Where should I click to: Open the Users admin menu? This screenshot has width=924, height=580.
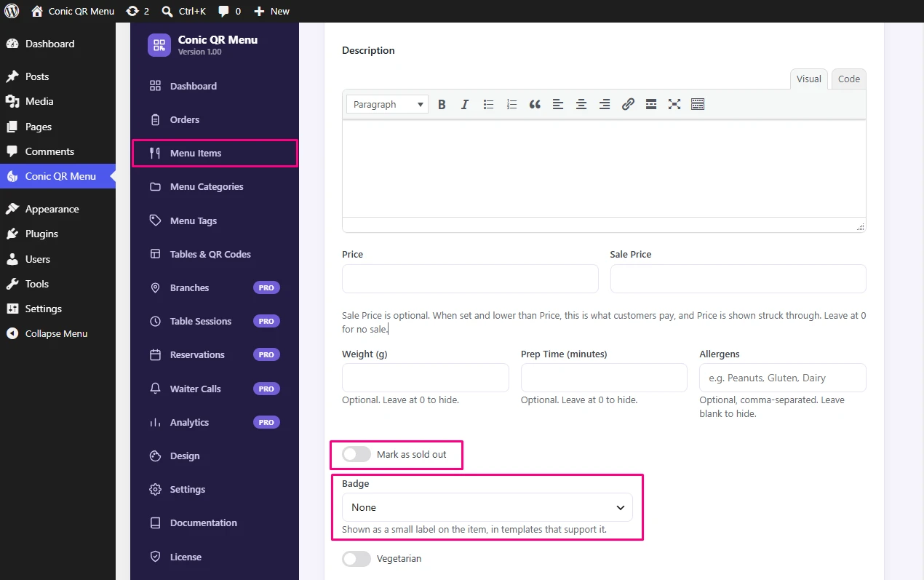57,259
